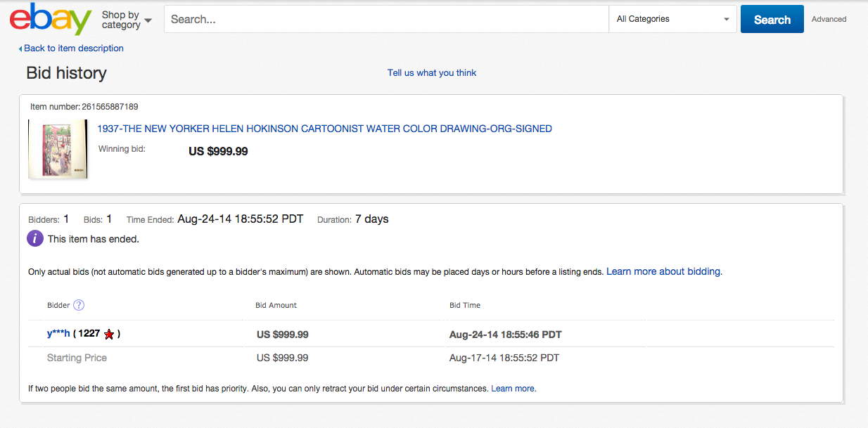The height and width of the screenshot is (428, 868).
Task: Focus the Search text field
Action: [386, 19]
